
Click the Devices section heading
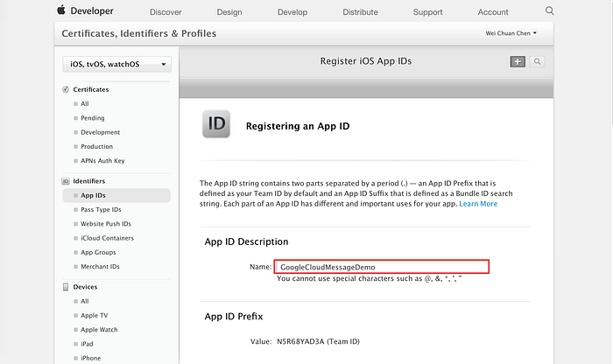[x=85, y=287]
